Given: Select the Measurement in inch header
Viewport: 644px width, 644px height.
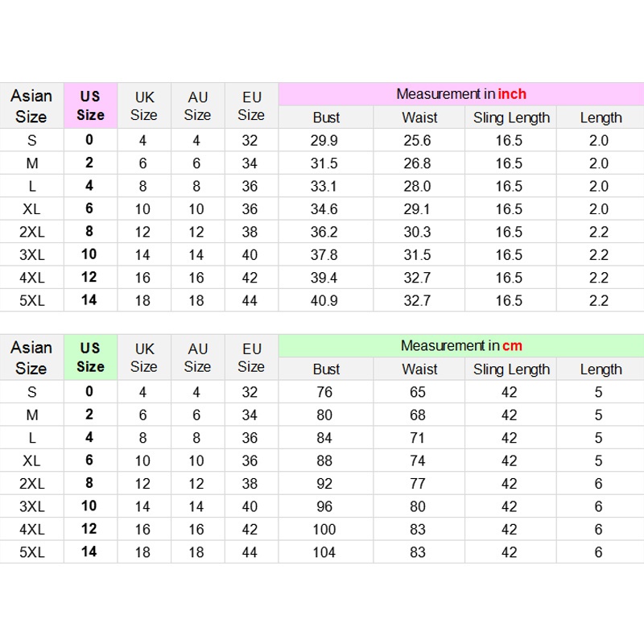Looking at the screenshot, I should (460, 94).
